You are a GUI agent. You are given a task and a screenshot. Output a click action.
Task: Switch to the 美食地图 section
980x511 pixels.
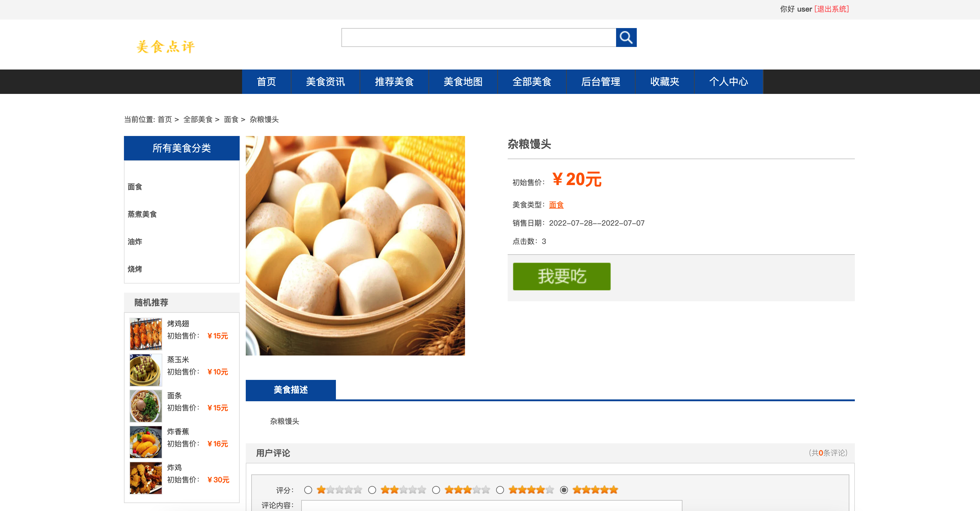pos(463,81)
